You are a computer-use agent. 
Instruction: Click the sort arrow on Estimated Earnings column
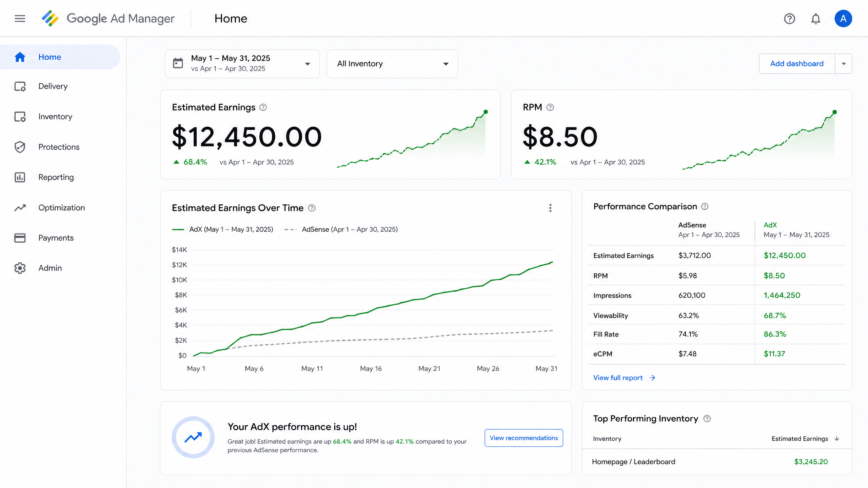[837, 439]
